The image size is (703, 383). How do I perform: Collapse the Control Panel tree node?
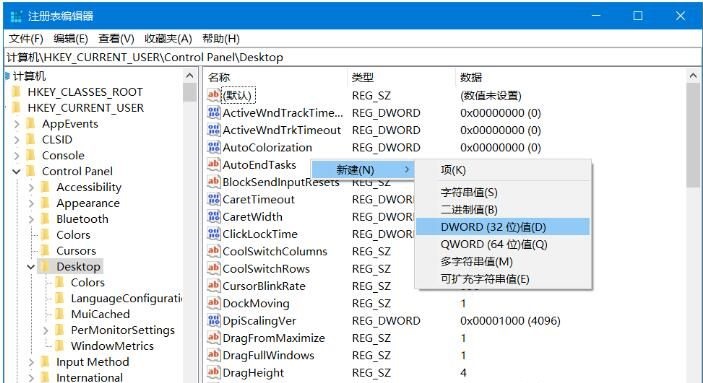[17, 171]
